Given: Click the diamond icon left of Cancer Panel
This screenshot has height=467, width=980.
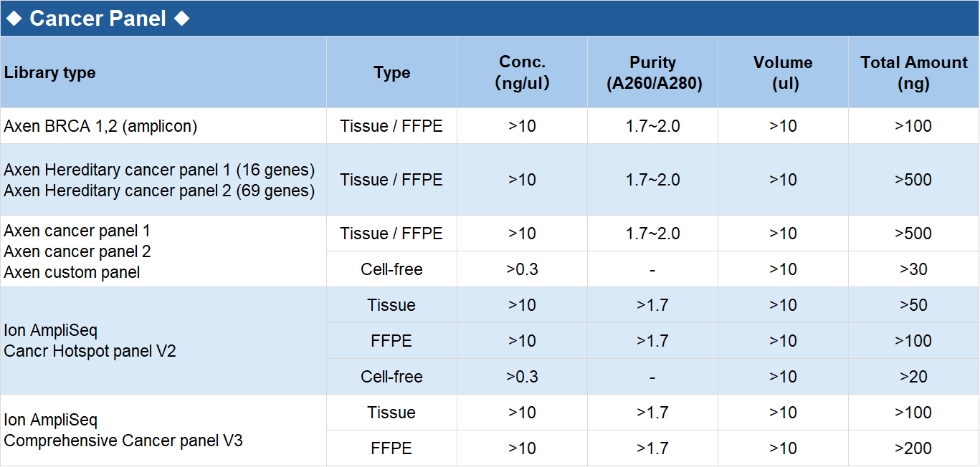Looking at the screenshot, I should click(x=14, y=19).
